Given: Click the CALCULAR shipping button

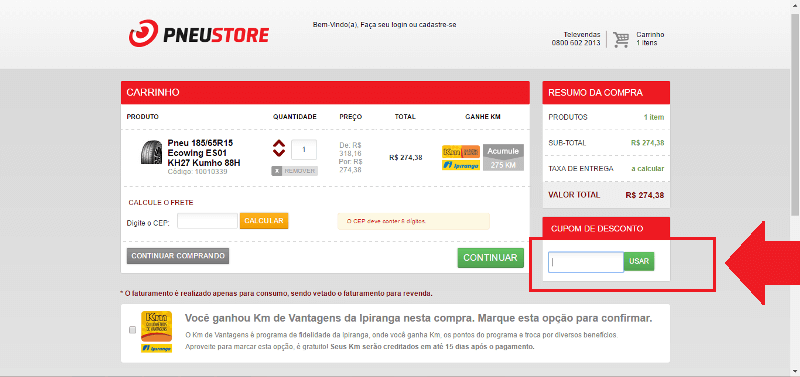Looking at the screenshot, I should 264,220.
